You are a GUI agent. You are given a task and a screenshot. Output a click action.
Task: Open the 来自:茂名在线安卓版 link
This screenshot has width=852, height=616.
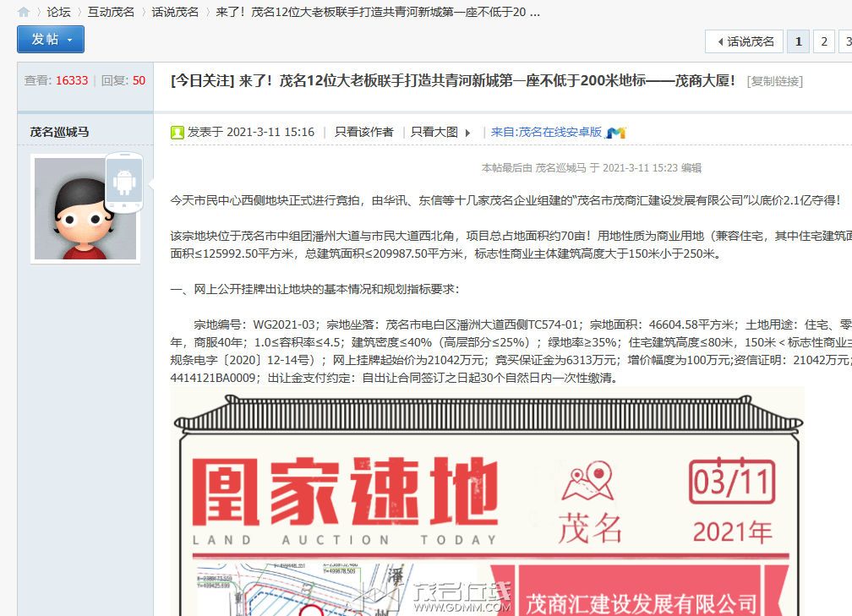point(546,132)
